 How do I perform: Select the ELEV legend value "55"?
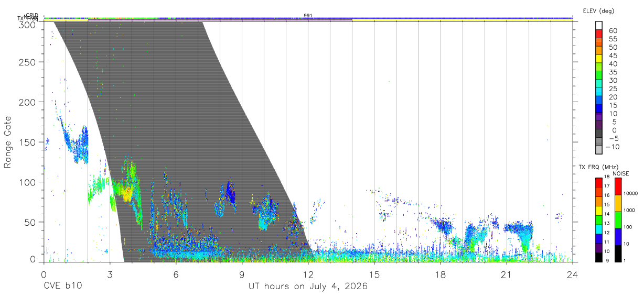(613, 39)
